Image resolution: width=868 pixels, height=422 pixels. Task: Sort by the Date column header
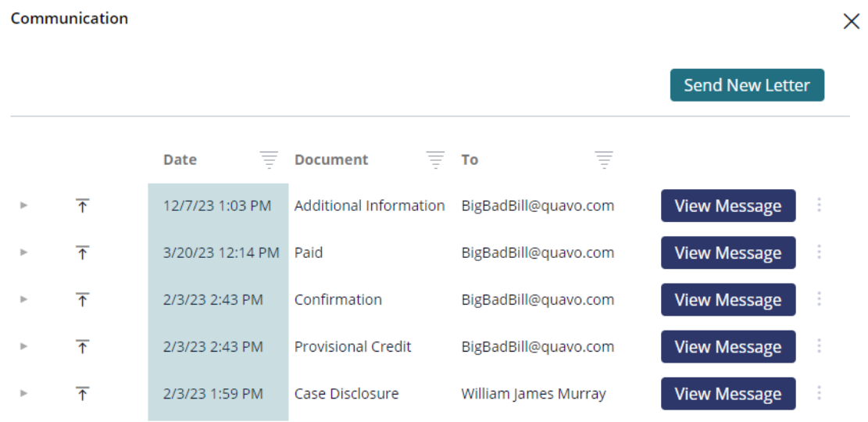click(x=180, y=159)
